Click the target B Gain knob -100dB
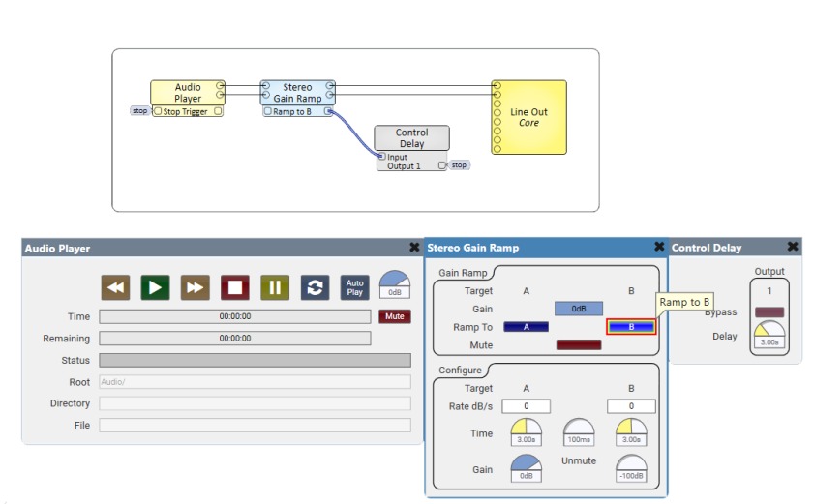Image resolution: width=814 pixels, height=504 pixels. click(x=631, y=468)
